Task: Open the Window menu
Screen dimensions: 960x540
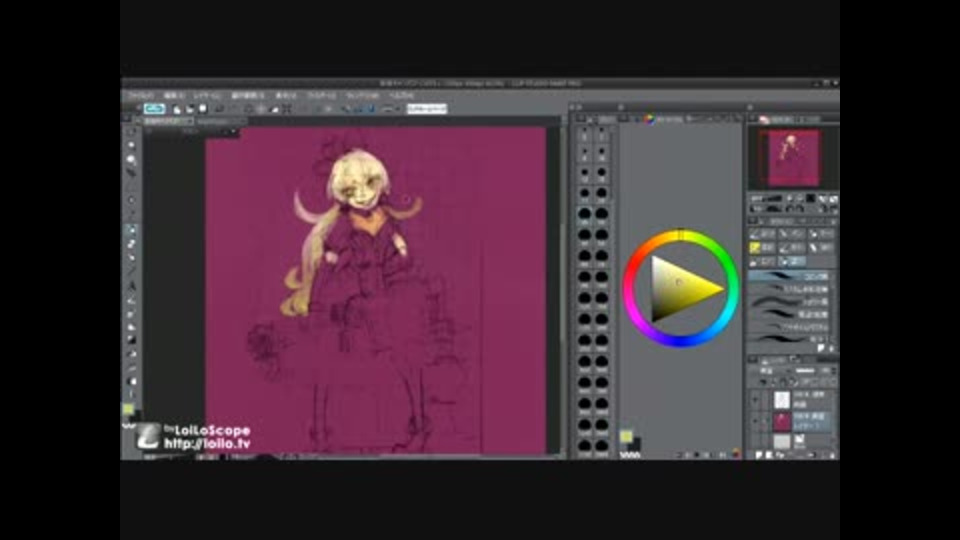Action: (362, 96)
